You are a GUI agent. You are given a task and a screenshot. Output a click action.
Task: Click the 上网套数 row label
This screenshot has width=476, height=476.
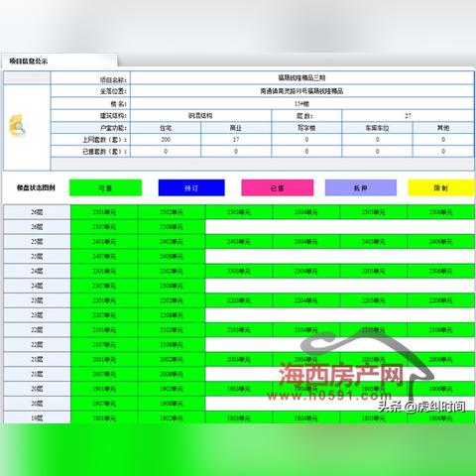tap(105, 140)
